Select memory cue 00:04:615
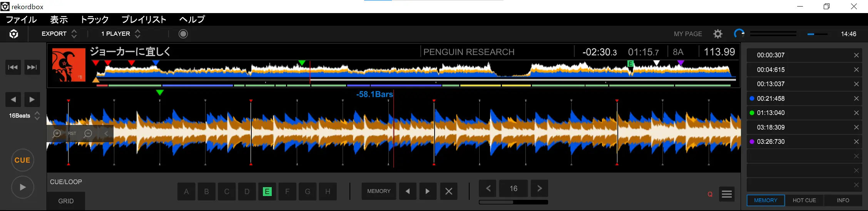 point(804,70)
